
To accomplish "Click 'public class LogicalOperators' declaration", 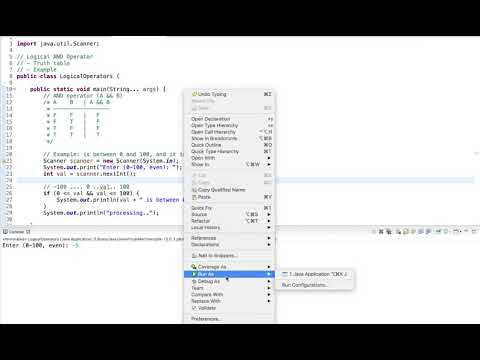I will pos(68,76).
